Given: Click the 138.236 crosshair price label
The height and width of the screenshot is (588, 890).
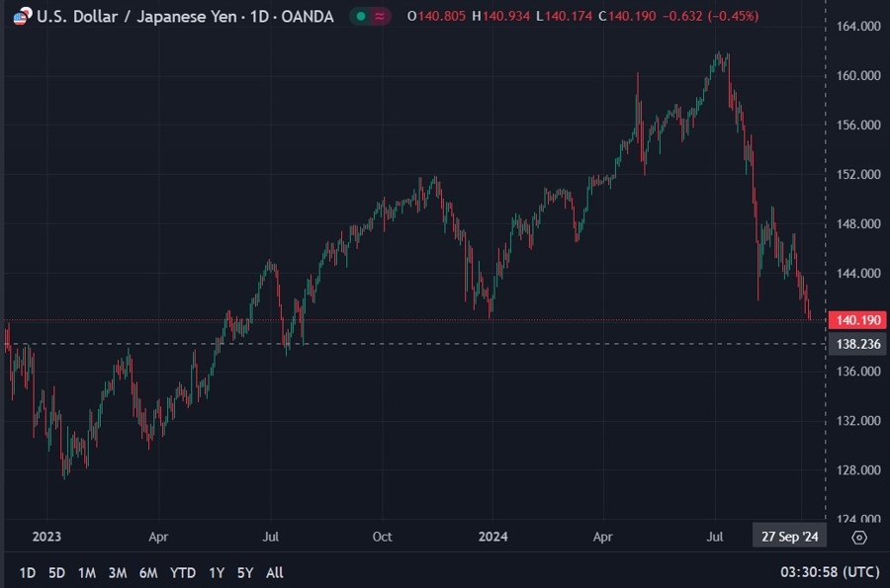Looking at the screenshot, I should (x=856, y=344).
